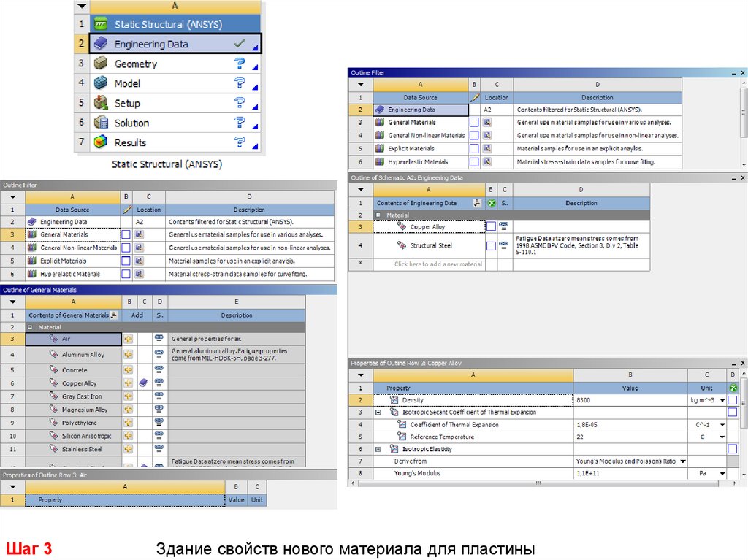Select Aluminum Alloy in General Materials

(74, 354)
